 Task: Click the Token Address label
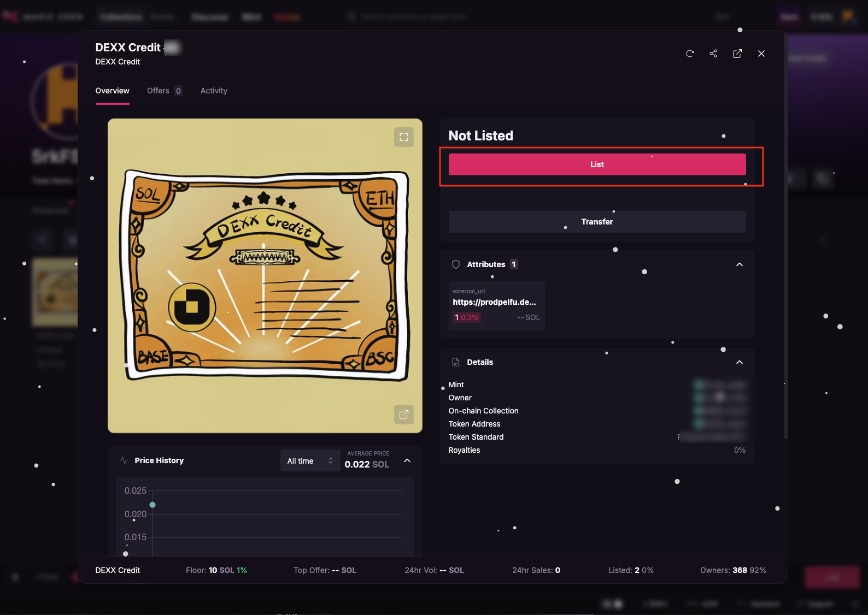(474, 424)
